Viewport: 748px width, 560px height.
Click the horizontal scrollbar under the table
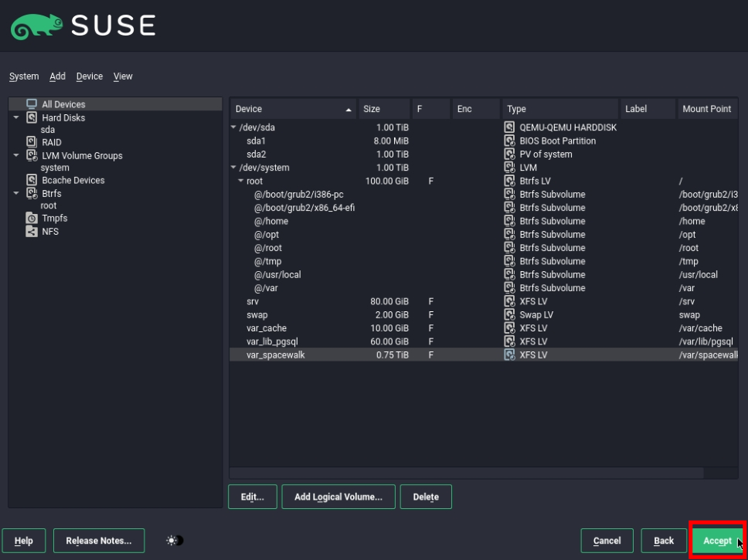[x=466, y=473]
